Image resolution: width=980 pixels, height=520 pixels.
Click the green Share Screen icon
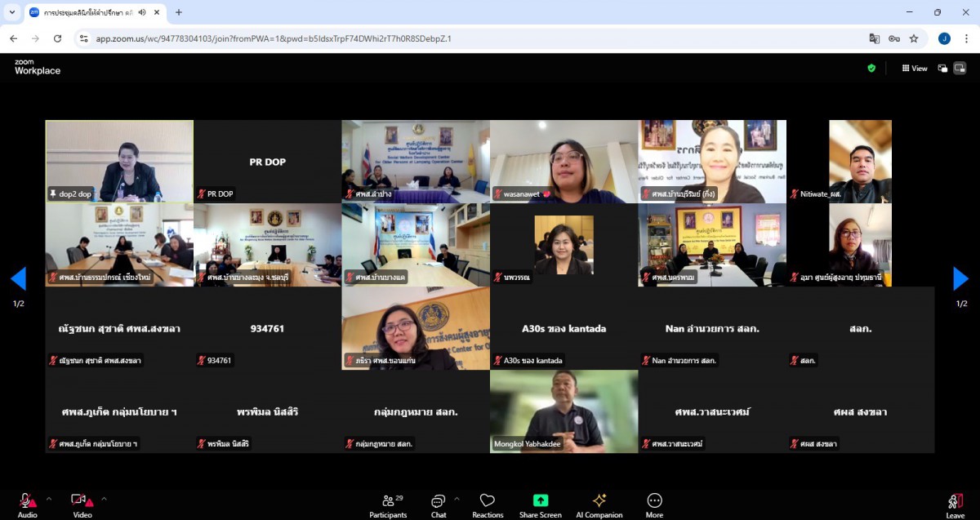[540, 500]
